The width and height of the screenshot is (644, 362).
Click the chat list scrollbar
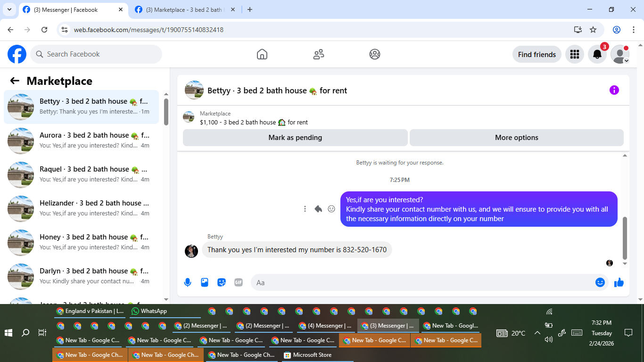click(x=166, y=112)
